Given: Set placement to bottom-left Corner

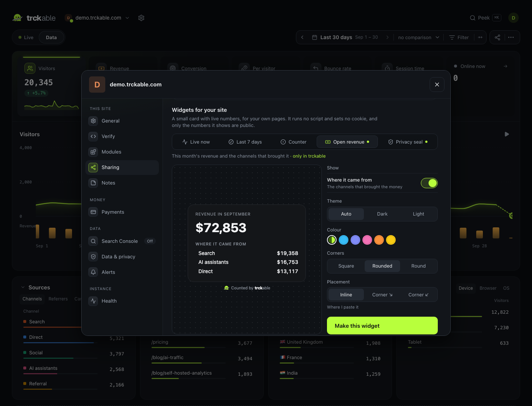Looking at the screenshot, I should (419, 295).
